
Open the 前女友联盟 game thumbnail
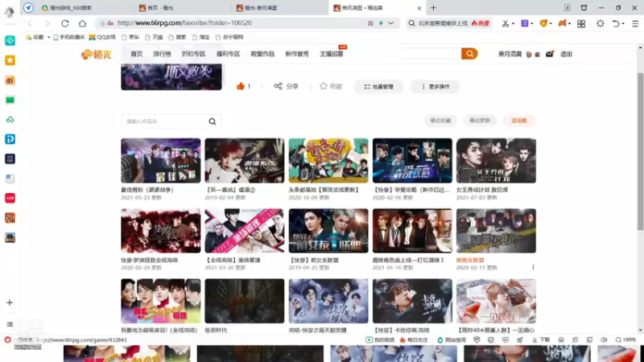[x=328, y=231]
